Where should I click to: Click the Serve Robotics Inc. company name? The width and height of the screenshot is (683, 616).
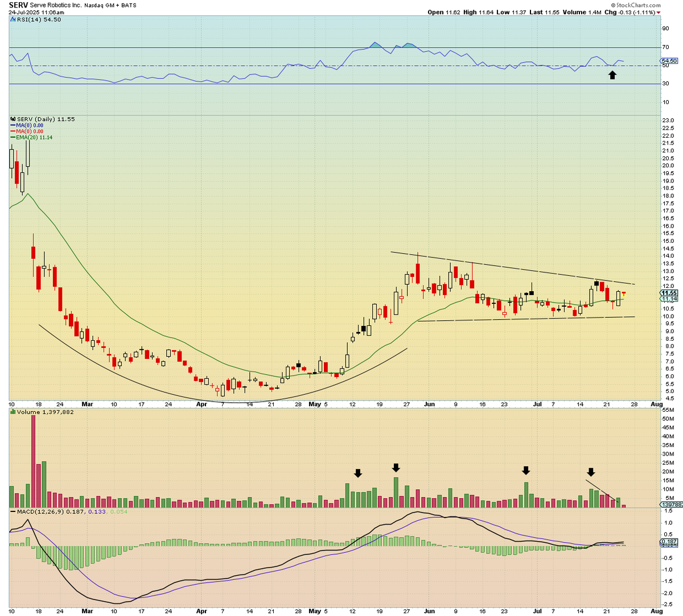56,5
